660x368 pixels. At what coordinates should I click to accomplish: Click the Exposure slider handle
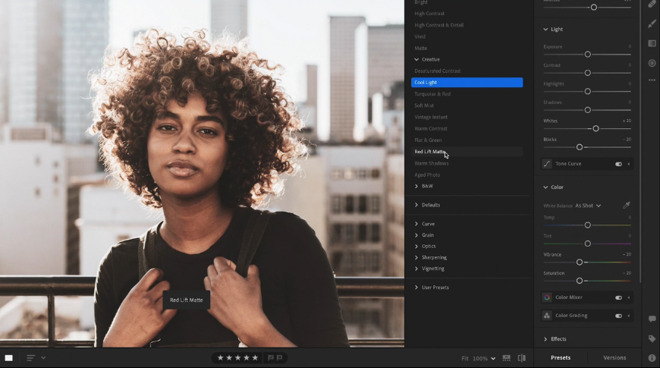coord(588,54)
